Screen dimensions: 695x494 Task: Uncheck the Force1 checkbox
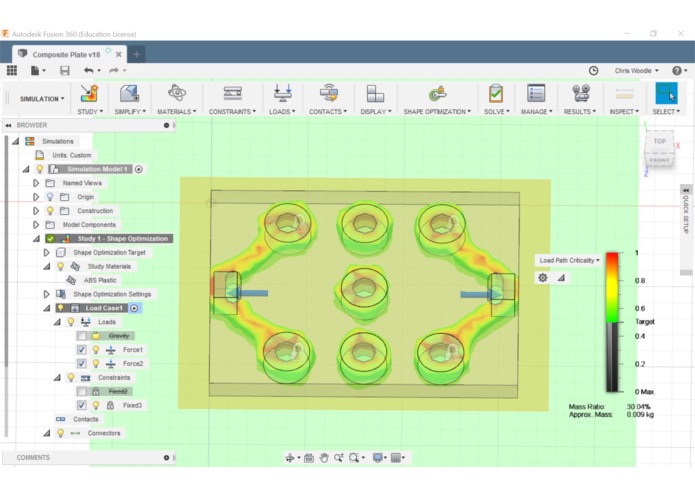pos(82,350)
